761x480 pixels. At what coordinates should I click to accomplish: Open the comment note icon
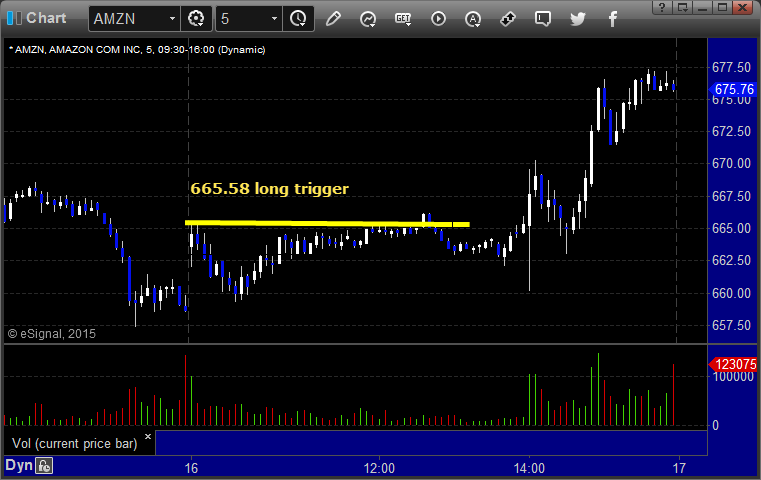(x=543, y=19)
